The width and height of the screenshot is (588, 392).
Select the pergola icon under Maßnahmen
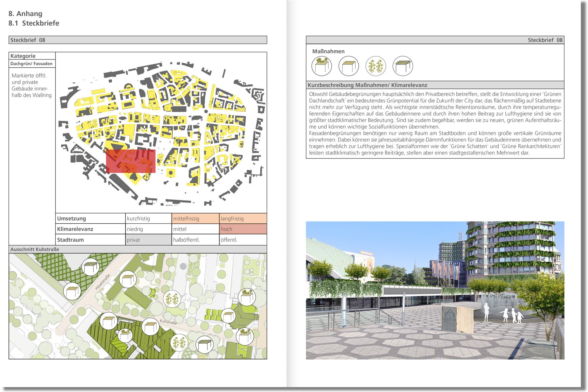click(402, 66)
